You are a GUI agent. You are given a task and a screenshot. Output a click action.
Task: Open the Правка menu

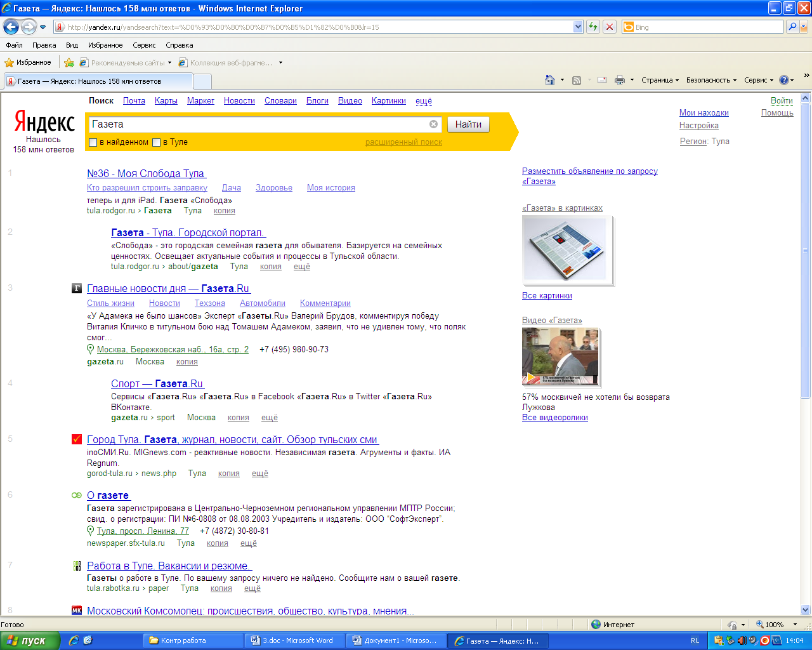pos(44,45)
